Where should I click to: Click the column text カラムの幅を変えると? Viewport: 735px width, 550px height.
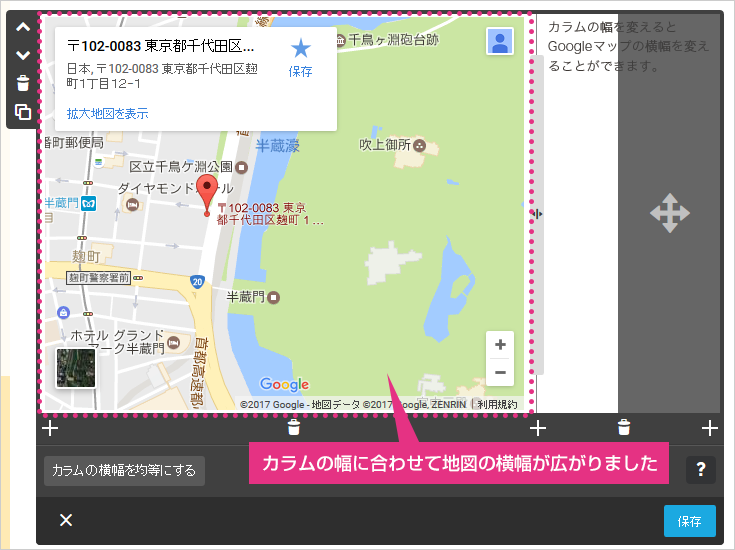coord(612,27)
